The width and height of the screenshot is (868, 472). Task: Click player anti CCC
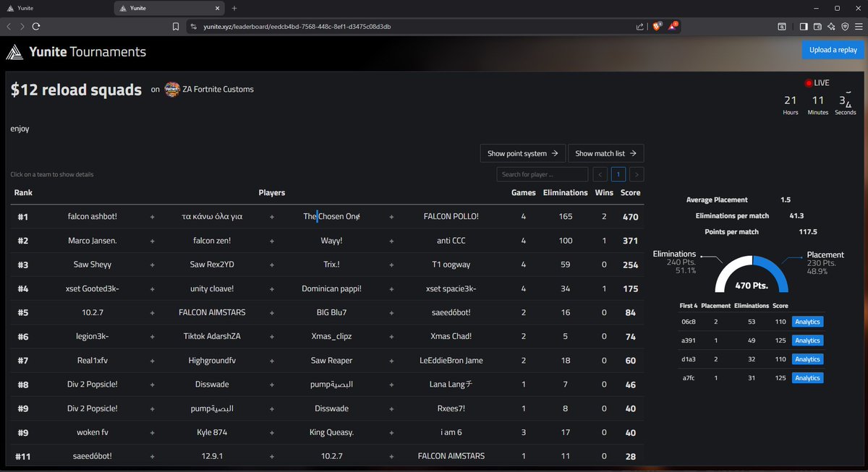tap(451, 241)
